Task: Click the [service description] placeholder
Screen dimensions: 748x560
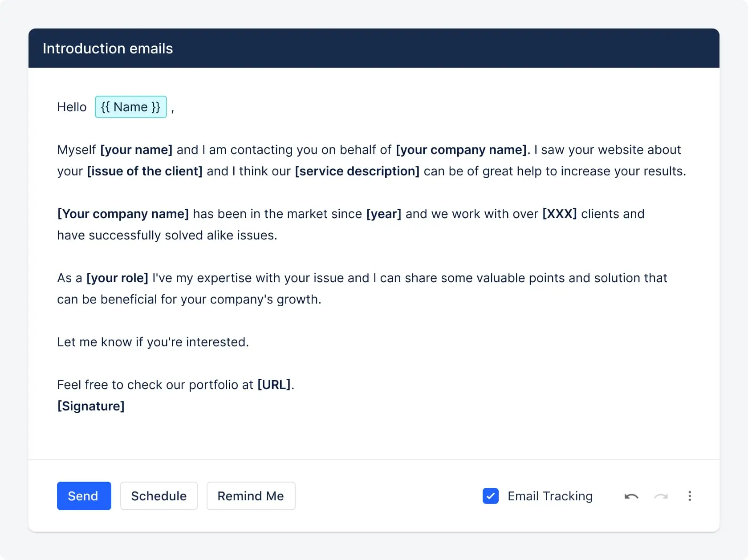Action: pyautogui.click(x=357, y=171)
